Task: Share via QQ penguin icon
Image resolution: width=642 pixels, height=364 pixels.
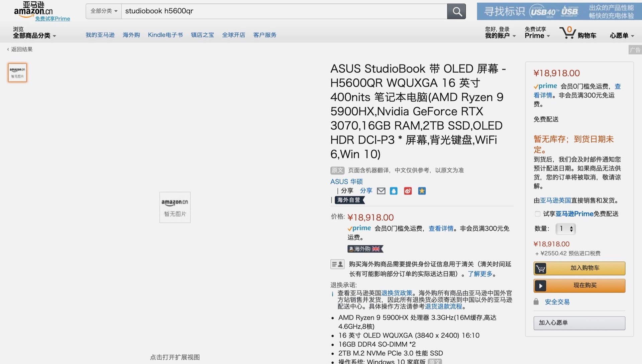Action: click(394, 191)
